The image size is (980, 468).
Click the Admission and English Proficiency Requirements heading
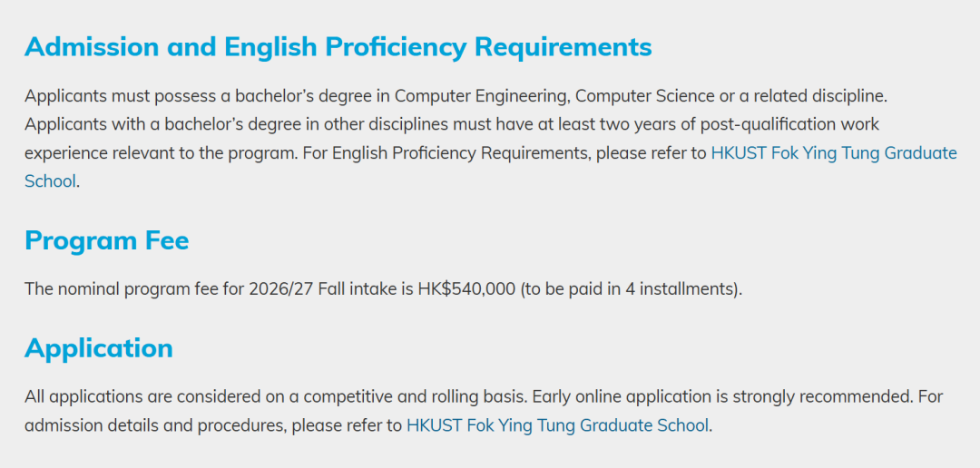coord(338,47)
